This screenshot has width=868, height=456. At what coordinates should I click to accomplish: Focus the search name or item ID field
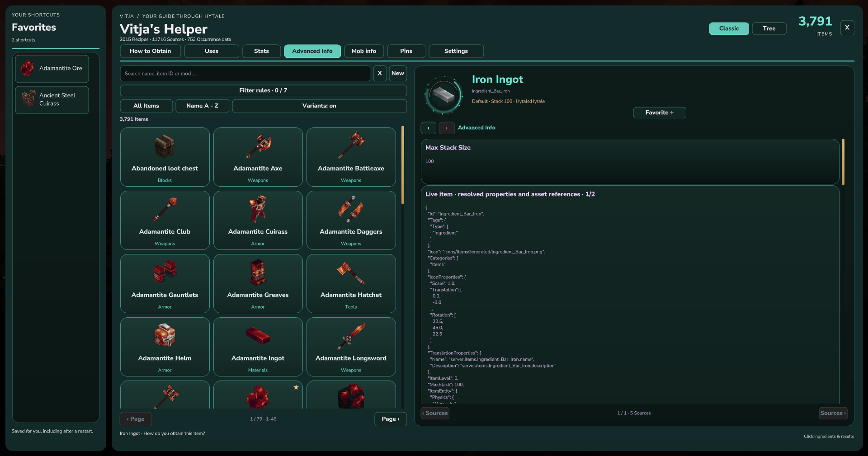click(245, 73)
